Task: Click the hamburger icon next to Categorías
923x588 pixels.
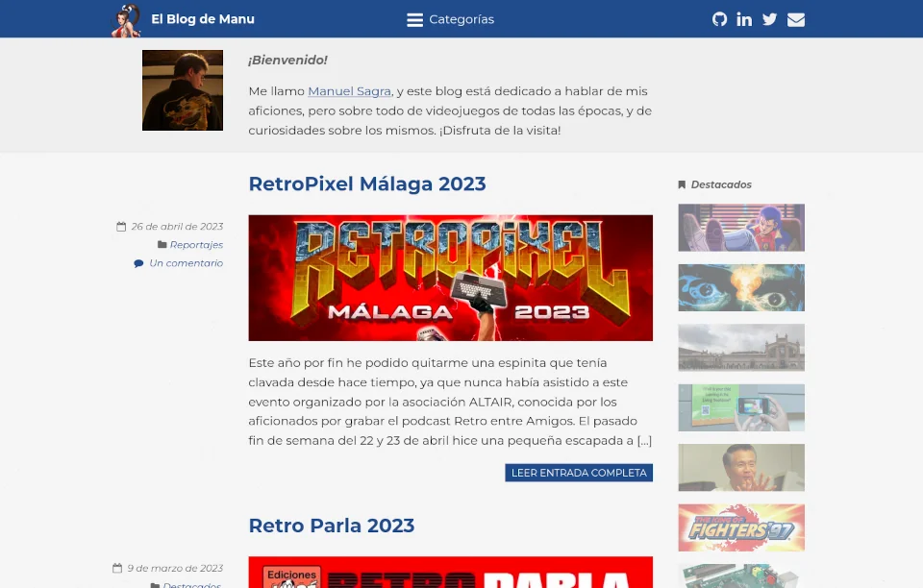Action: (413, 19)
